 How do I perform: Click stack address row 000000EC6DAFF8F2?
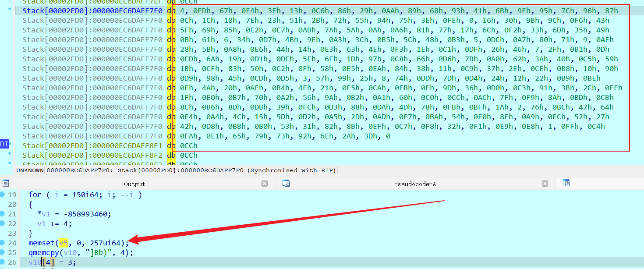click(92, 155)
